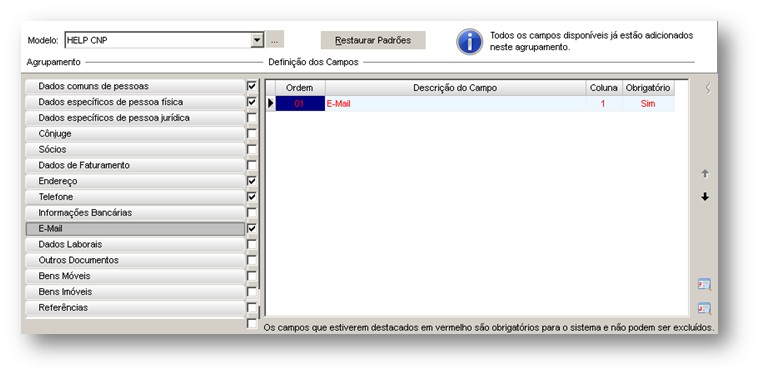
Task: Select the Dados Laborais grouping
Action: (135, 244)
